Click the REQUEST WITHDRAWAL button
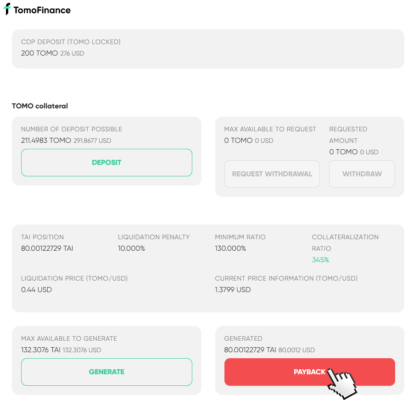408x400 pixels. pyautogui.click(x=272, y=174)
